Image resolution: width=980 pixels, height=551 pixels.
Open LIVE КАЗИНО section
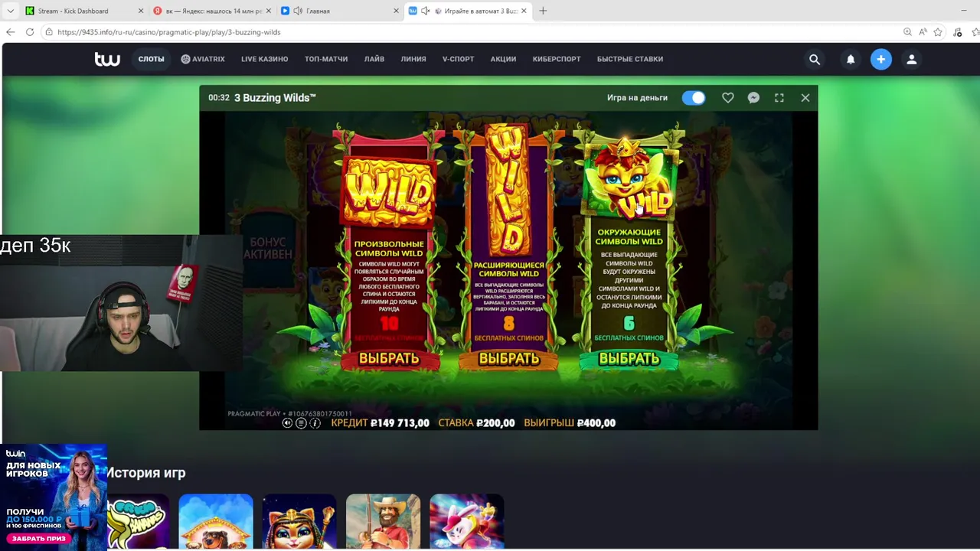click(x=264, y=59)
